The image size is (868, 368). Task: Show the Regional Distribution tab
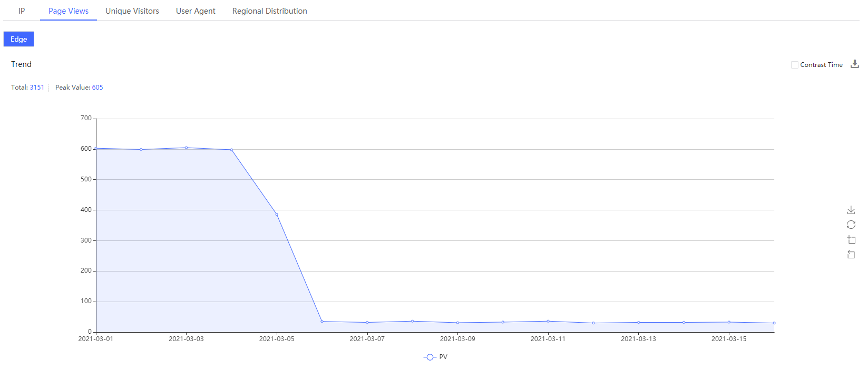270,11
